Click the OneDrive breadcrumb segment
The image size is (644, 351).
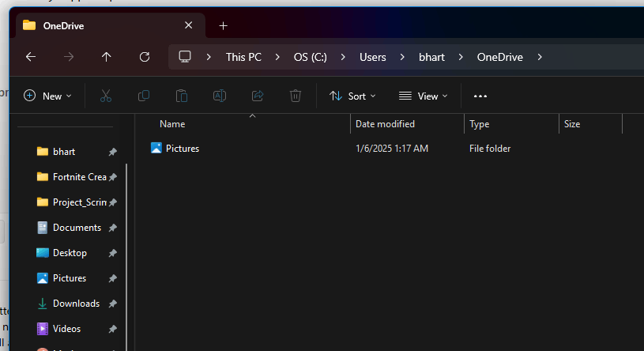500,57
